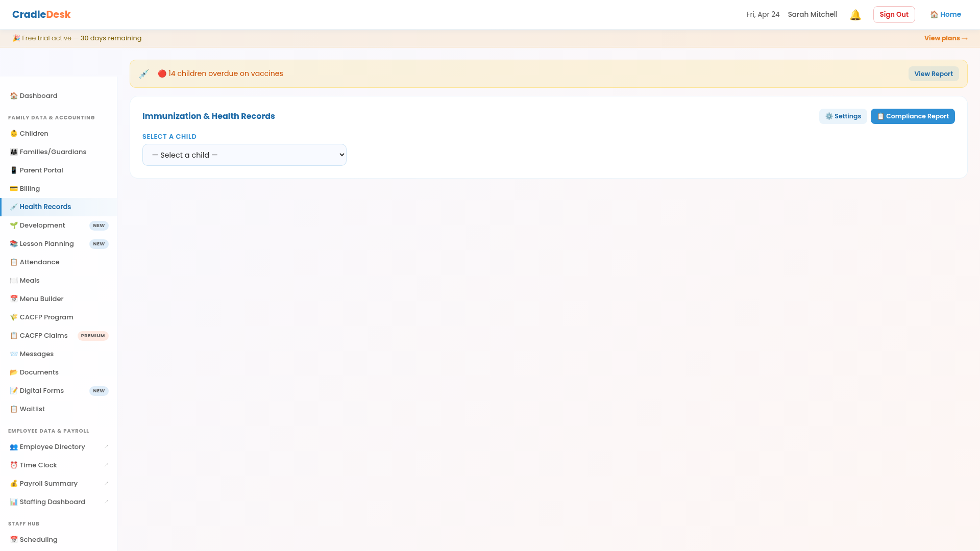Open Messages using the envelope icon
This screenshot has height=551, width=980.
(13, 354)
